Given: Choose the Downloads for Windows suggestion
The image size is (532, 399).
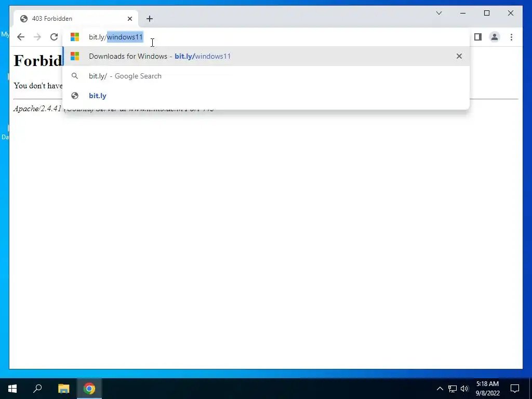Looking at the screenshot, I should pos(266,56).
